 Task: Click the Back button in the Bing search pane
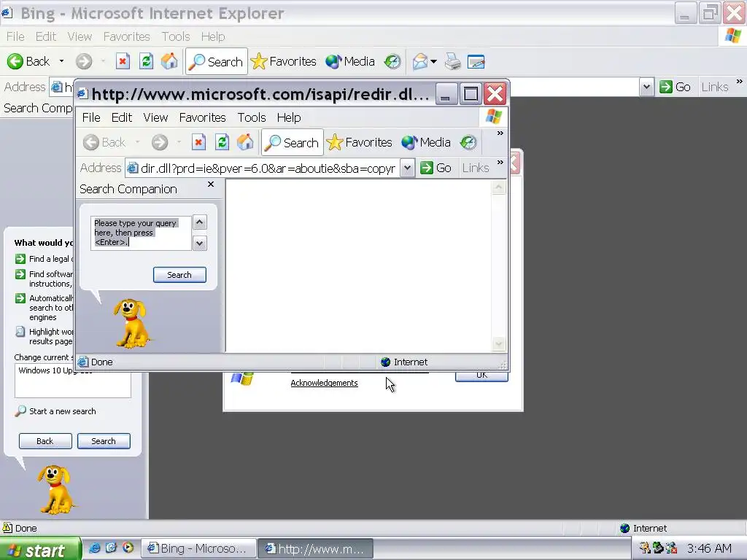click(x=45, y=441)
